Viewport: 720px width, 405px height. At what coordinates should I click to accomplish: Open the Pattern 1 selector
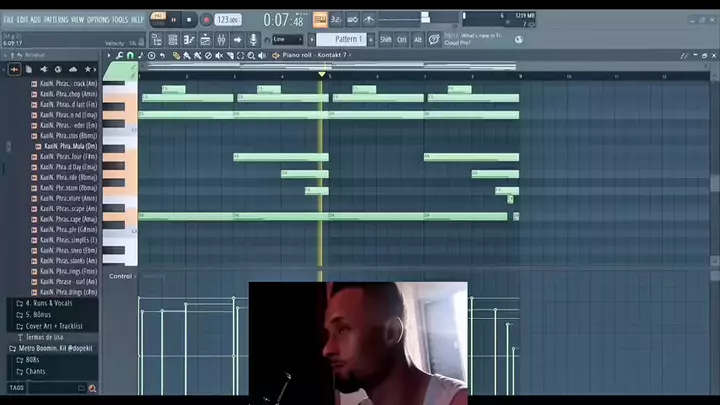tap(341, 39)
